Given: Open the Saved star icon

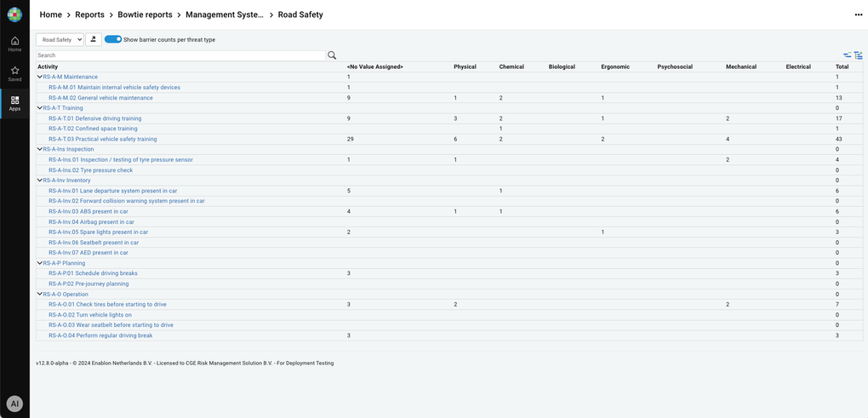Looking at the screenshot, I should pos(14,74).
